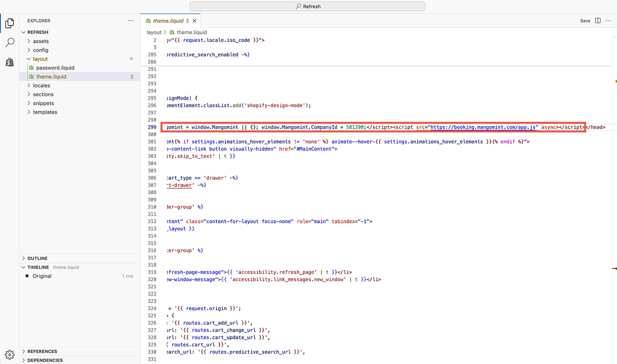Click the 'shopify-design-mode' string in code

point(276,105)
